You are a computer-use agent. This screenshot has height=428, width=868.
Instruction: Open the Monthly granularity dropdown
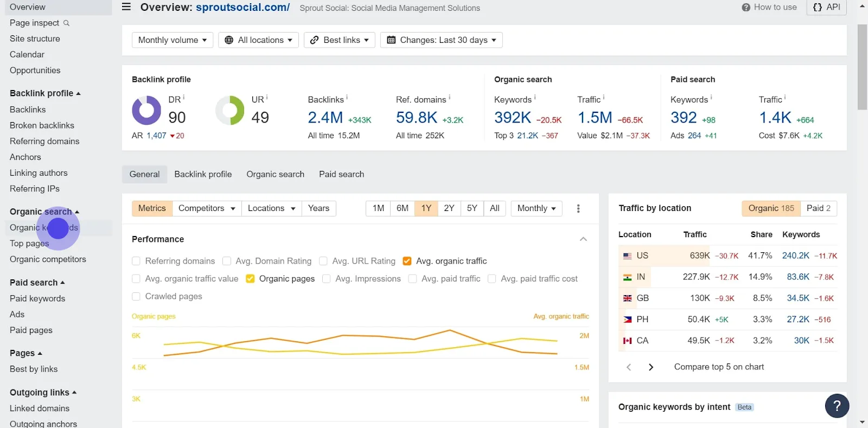pyautogui.click(x=537, y=208)
